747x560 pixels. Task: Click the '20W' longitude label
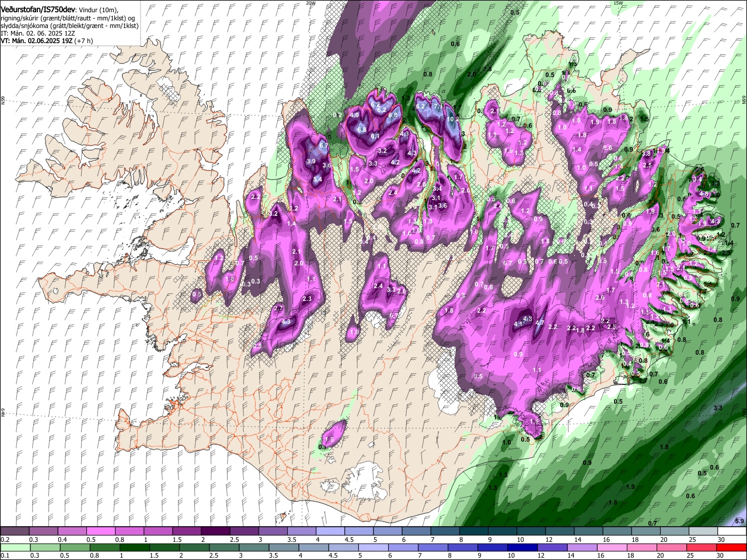[310, 3]
